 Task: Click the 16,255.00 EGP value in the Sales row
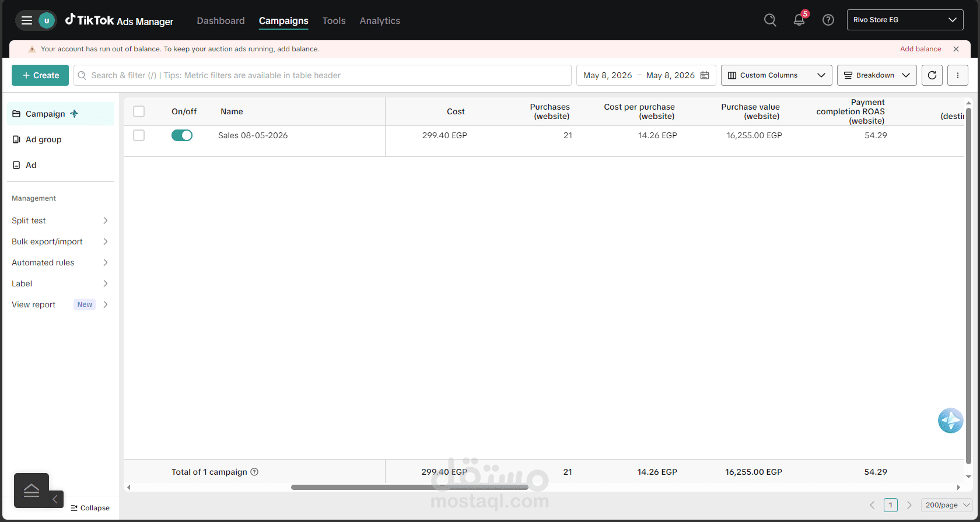click(x=754, y=135)
